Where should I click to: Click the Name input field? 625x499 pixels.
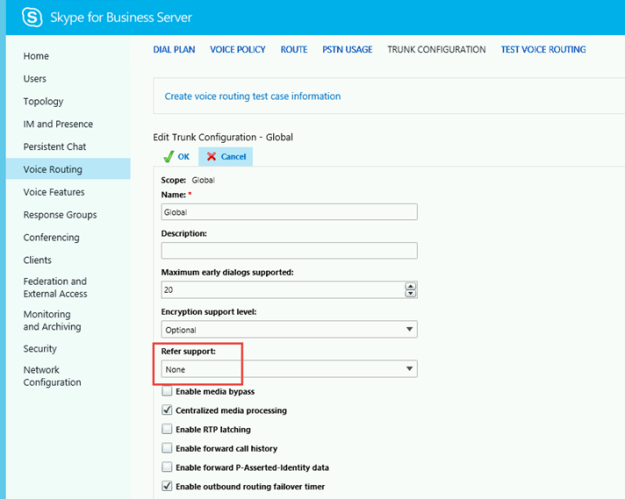289,212
